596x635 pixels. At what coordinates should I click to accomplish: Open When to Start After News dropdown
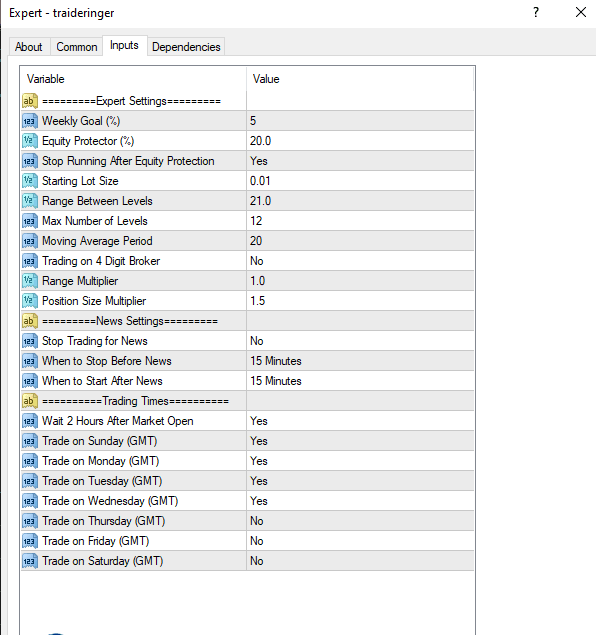[x=360, y=381]
